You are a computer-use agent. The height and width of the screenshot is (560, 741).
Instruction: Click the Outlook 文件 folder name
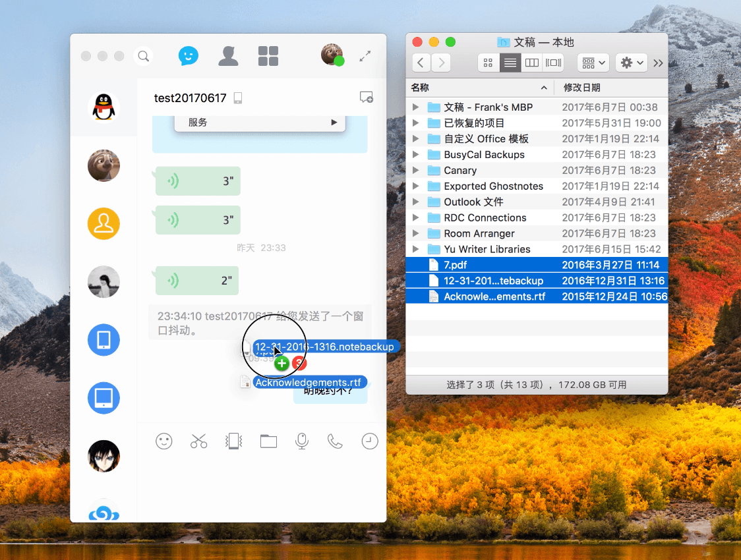pyautogui.click(x=473, y=202)
